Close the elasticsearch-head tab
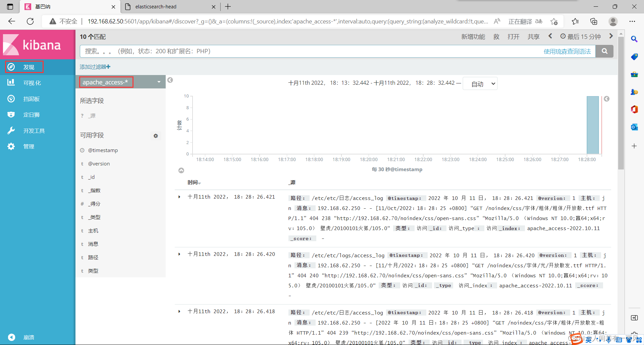Screen dimensions: 644x345 [214, 7]
